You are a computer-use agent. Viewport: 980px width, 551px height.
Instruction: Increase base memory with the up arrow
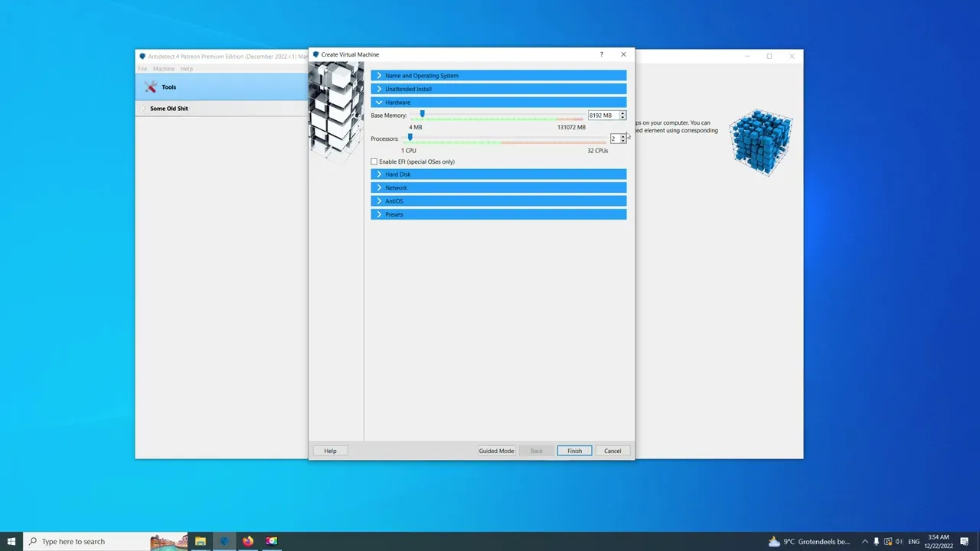[x=622, y=113]
